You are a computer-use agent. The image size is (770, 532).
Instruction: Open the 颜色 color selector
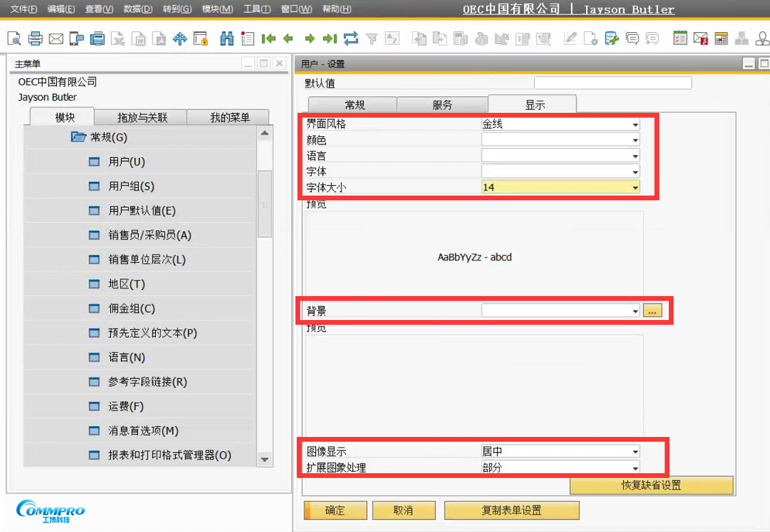point(635,140)
